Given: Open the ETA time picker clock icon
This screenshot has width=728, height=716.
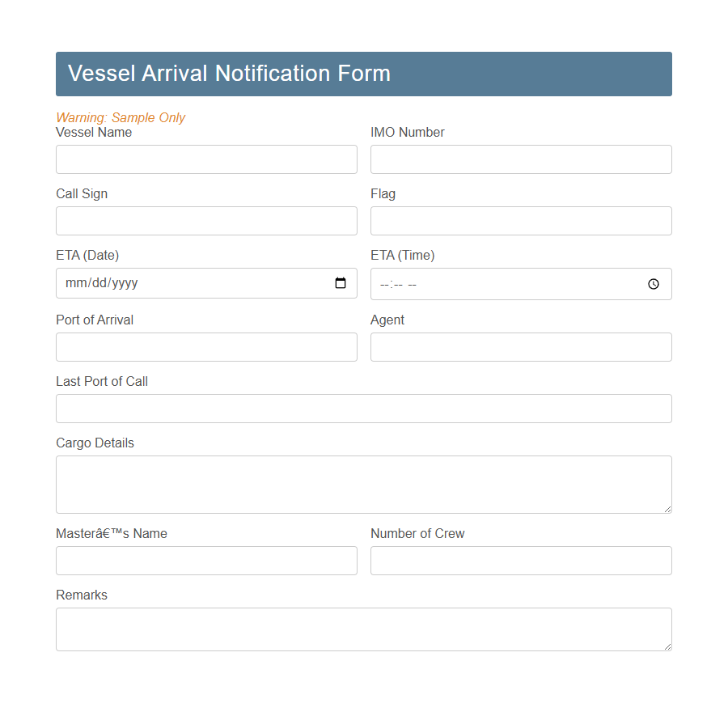Looking at the screenshot, I should (653, 284).
